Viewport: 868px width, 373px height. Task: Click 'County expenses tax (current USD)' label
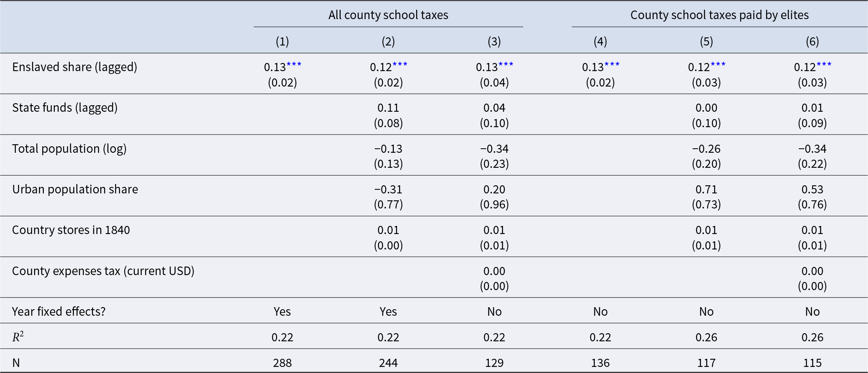tap(103, 271)
